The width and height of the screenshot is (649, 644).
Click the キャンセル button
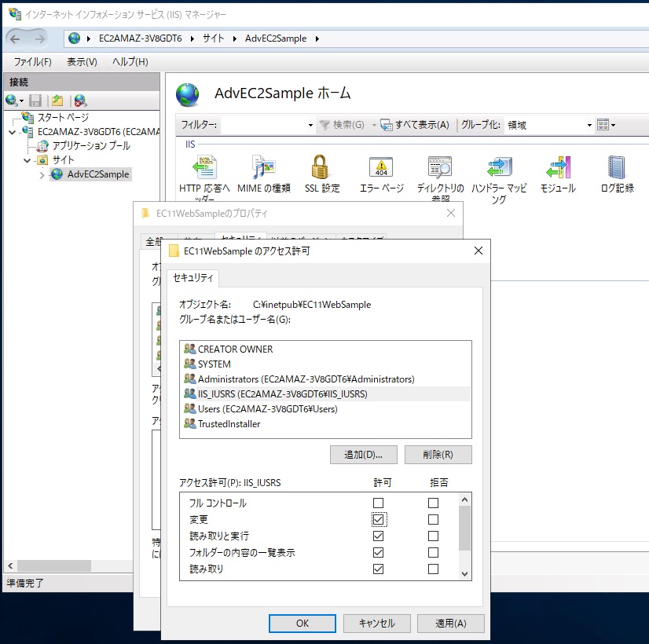[x=376, y=624]
